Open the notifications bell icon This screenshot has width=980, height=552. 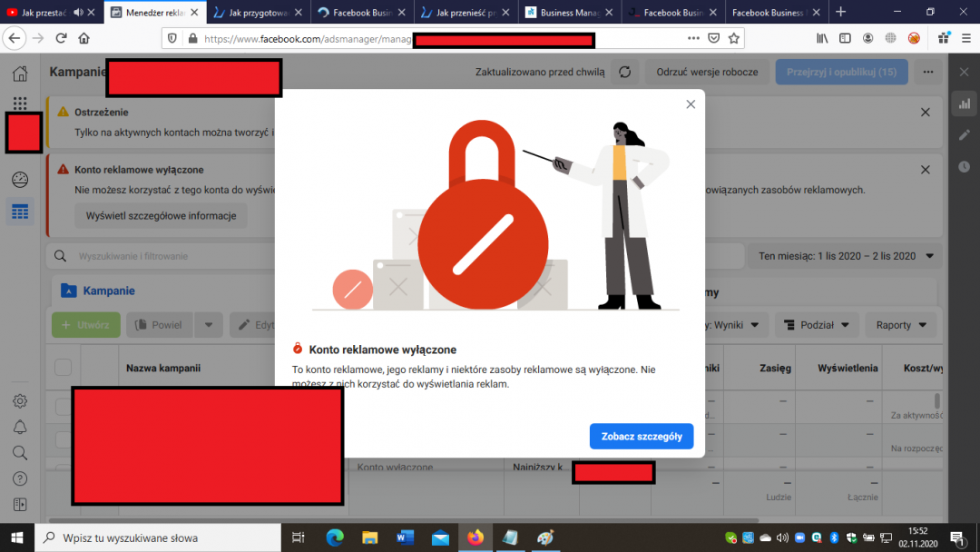click(20, 427)
